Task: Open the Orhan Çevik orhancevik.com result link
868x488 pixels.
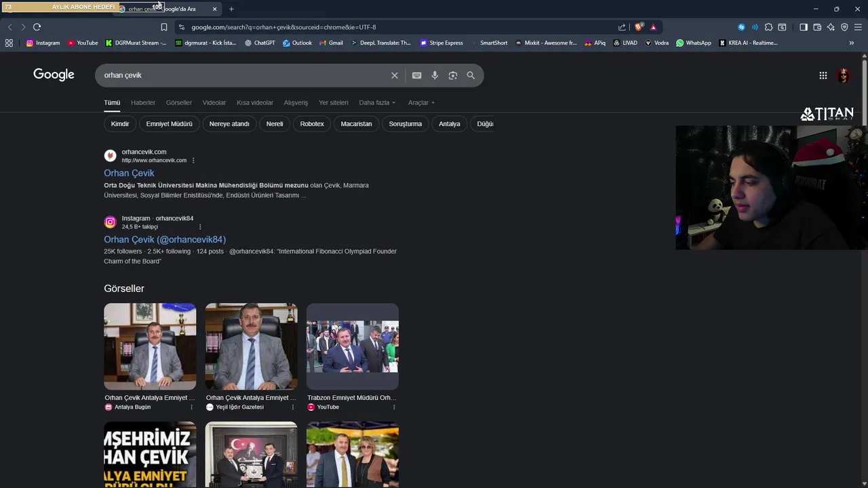Action: 129,174
